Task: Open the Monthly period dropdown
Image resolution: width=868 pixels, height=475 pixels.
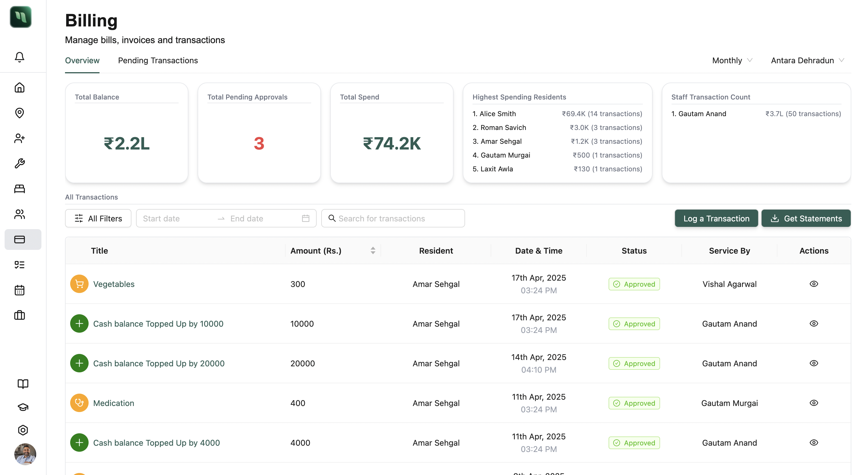Action: tap(732, 60)
